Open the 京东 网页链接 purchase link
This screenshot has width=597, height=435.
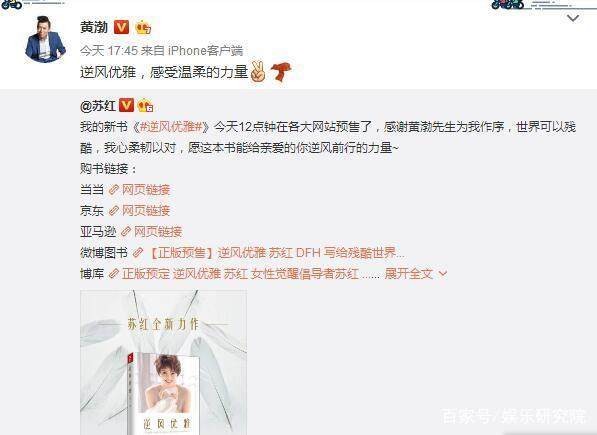(139, 210)
